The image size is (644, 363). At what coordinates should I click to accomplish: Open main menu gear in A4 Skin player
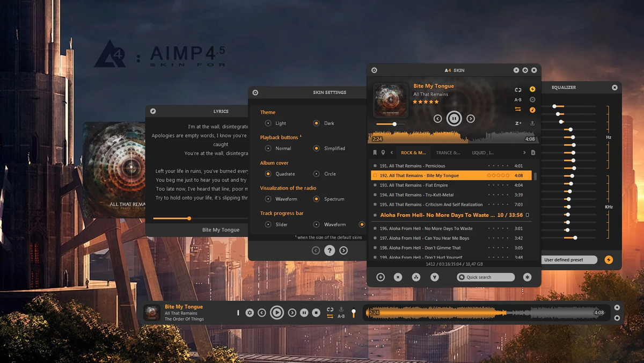click(x=374, y=70)
